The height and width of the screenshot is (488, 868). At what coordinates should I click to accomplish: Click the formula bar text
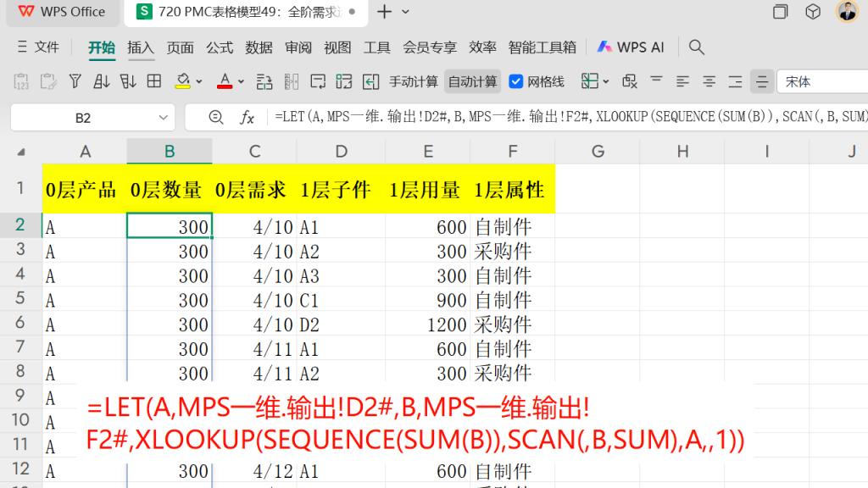click(570, 117)
